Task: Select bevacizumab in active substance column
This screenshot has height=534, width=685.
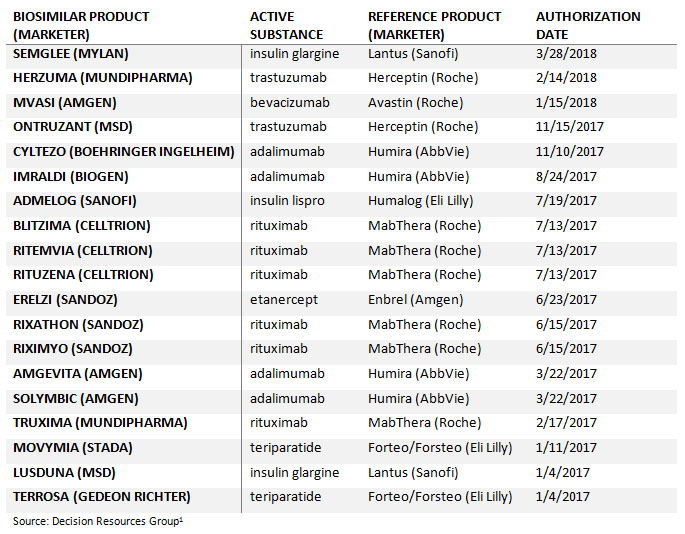Action: pyautogui.click(x=288, y=102)
